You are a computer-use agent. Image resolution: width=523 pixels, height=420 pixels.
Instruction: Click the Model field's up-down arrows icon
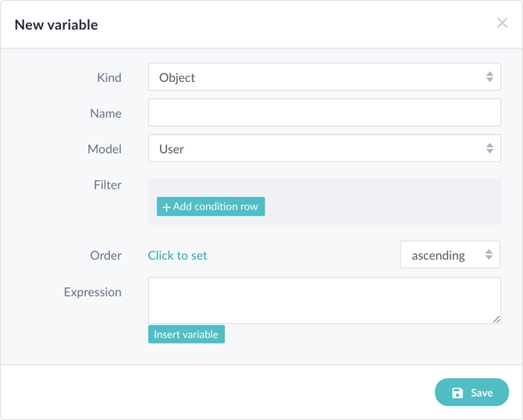click(x=489, y=148)
